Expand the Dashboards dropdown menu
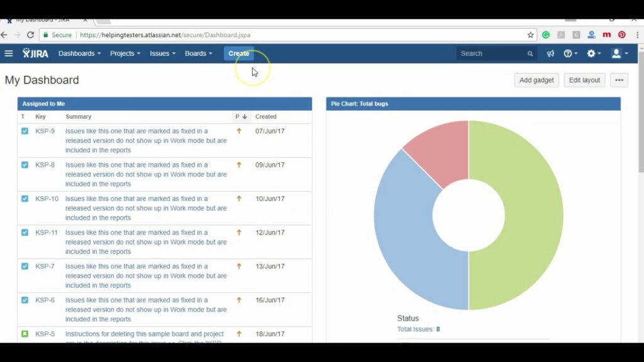Image resolution: width=644 pixels, height=362 pixels. [x=79, y=53]
